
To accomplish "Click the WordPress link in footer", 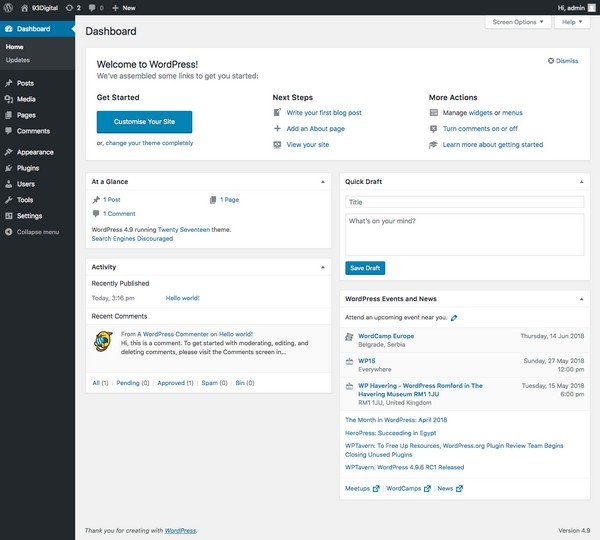I will coord(180,530).
